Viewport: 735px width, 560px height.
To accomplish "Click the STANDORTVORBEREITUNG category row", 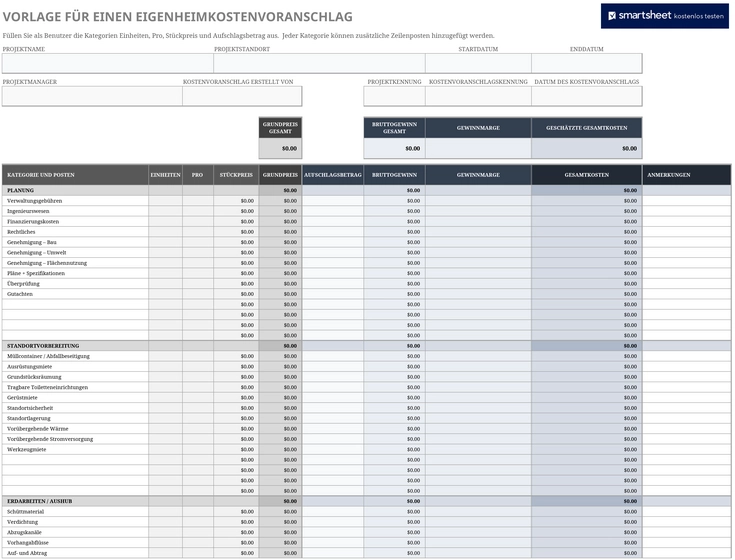I will pos(367,346).
